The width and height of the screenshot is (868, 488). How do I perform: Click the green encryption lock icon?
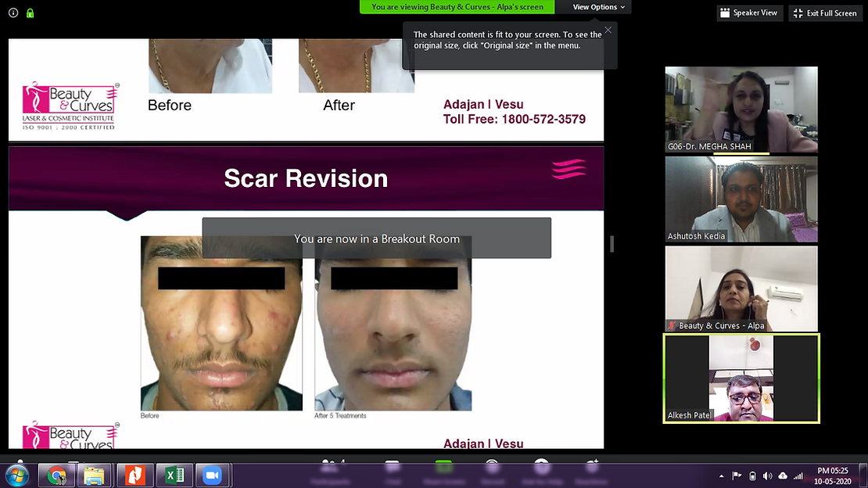pos(30,13)
